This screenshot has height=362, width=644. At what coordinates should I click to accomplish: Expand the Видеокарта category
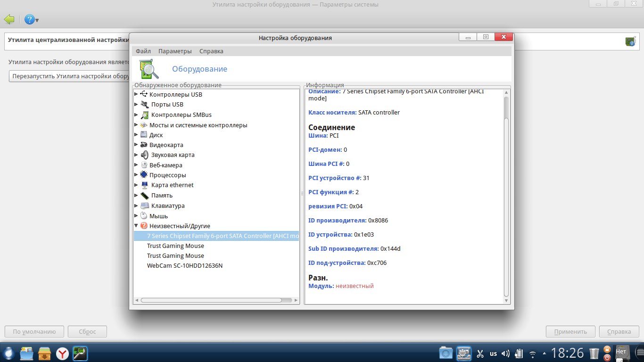136,145
